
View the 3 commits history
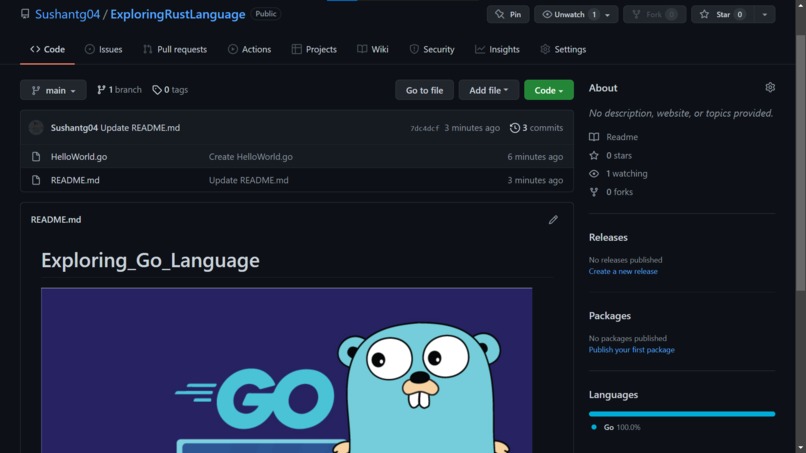point(536,128)
